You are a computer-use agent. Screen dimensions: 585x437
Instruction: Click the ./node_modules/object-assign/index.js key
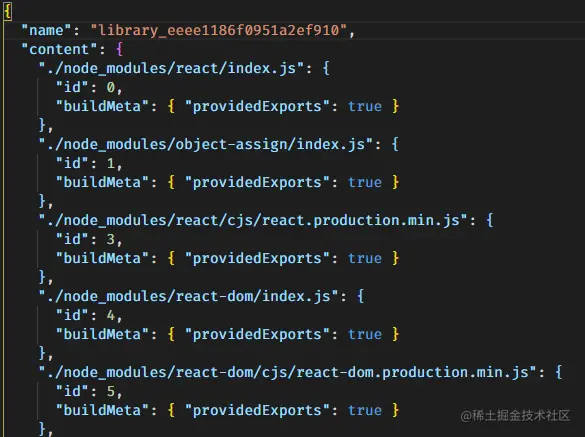(206, 144)
